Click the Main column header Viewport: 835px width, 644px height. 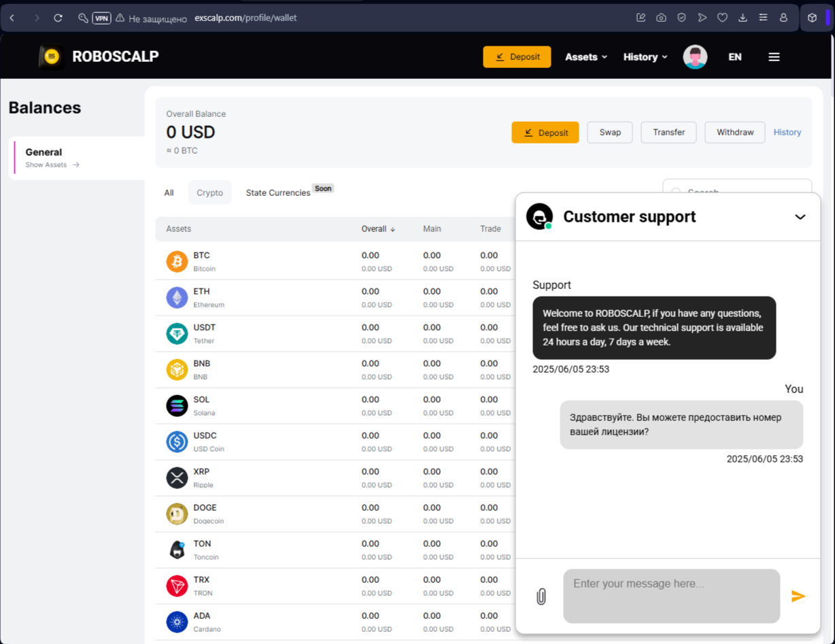pos(432,229)
